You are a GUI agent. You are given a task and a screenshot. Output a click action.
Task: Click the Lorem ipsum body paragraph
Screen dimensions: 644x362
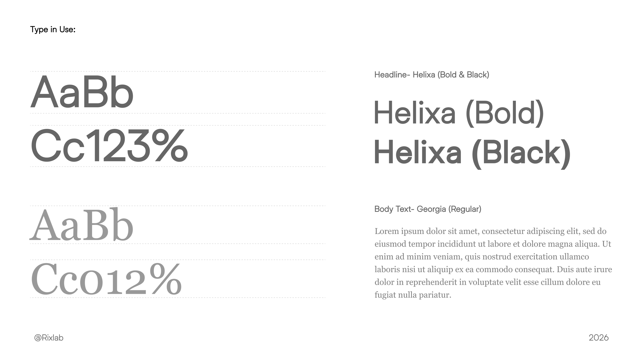click(x=493, y=263)
